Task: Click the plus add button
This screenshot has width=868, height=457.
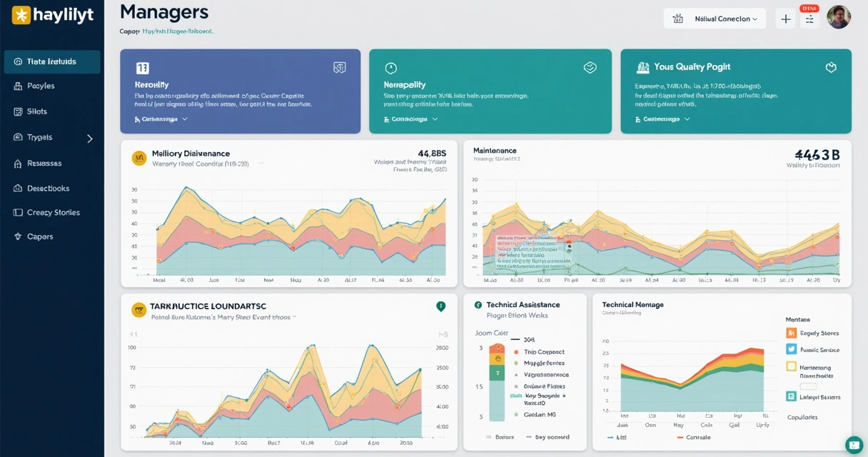Action: (x=786, y=19)
